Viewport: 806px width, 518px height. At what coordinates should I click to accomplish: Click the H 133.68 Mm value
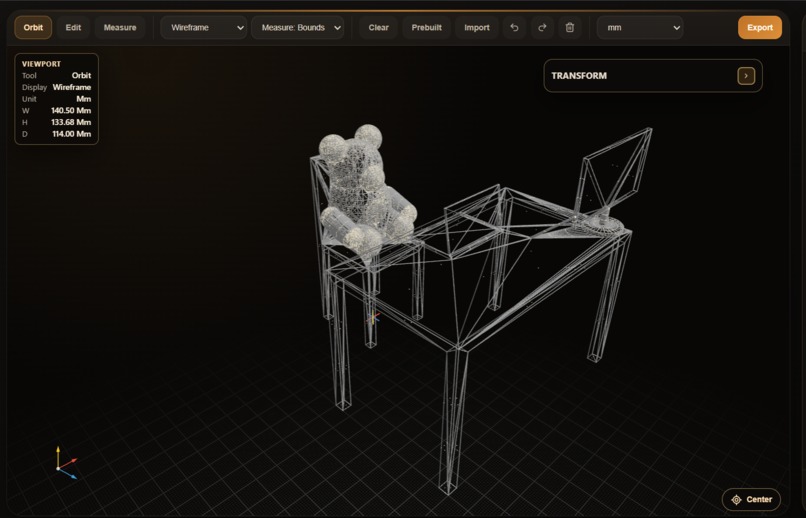click(71, 122)
